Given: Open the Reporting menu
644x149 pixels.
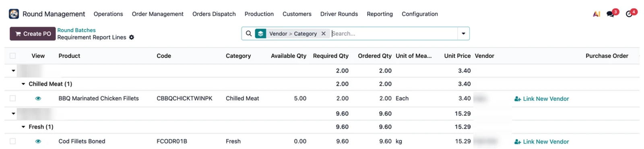Looking at the screenshot, I should [380, 14].
